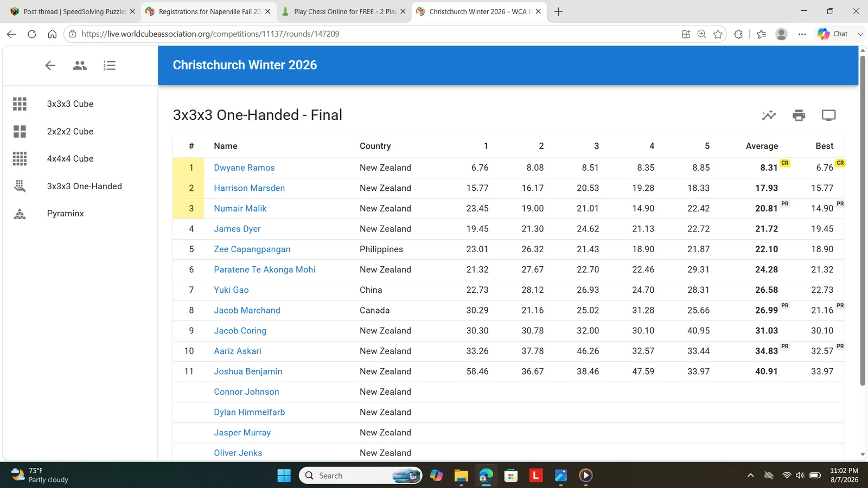Open Harrison Marsden competitor link
868x488 pixels.
(x=249, y=188)
